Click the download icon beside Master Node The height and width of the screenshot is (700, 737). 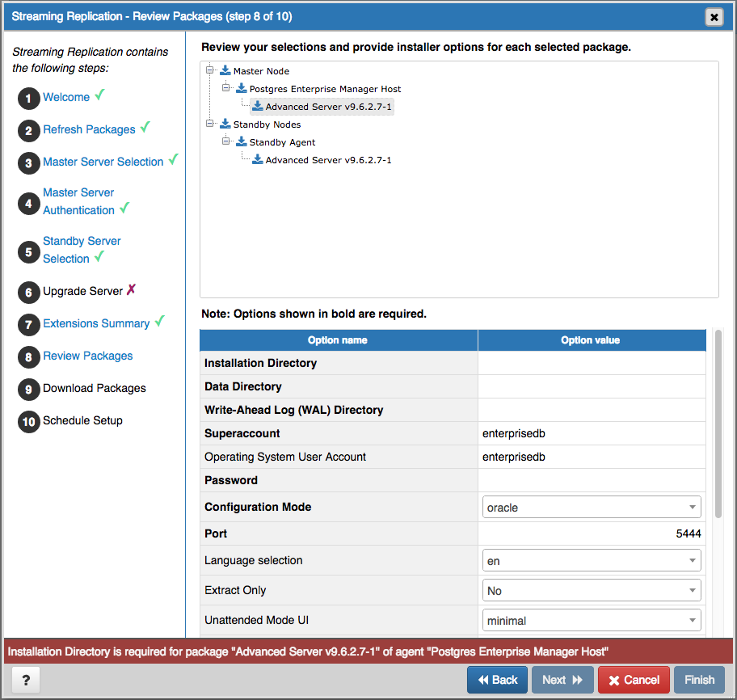pyautogui.click(x=225, y=70)
